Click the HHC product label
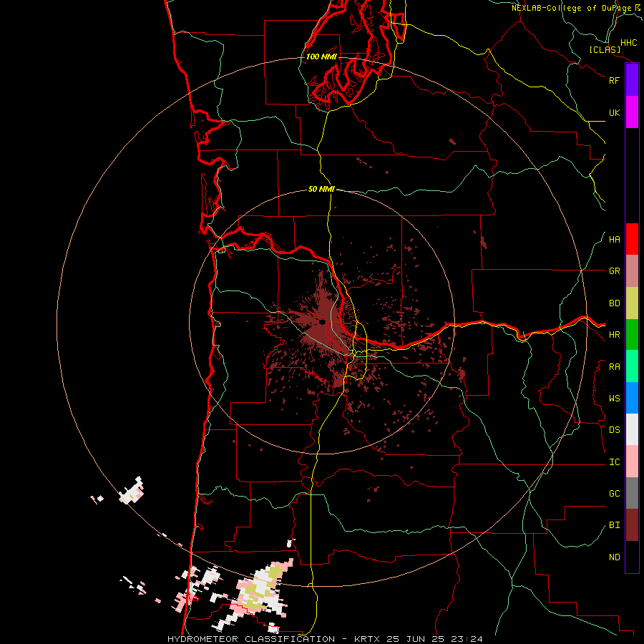Screen dimensions: 644x644 pos(628,43)
